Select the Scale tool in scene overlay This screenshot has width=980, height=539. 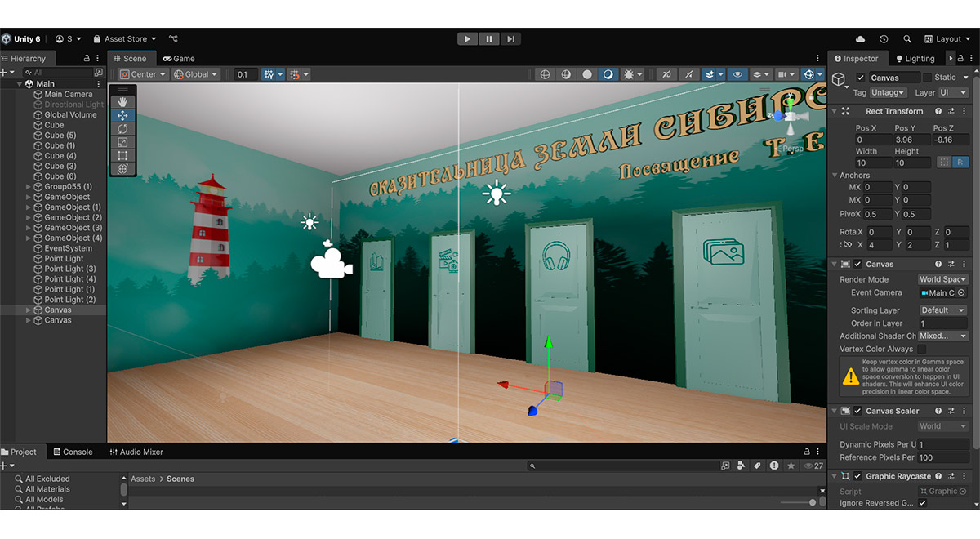[122, 142]
